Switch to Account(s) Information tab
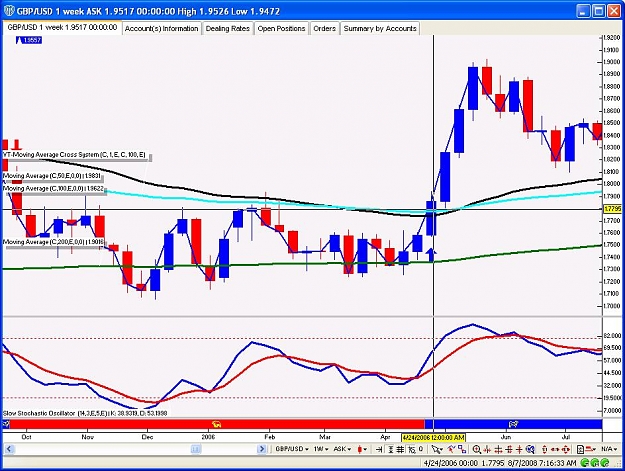This screenshot has width=625, height=471. click(161, 29)
